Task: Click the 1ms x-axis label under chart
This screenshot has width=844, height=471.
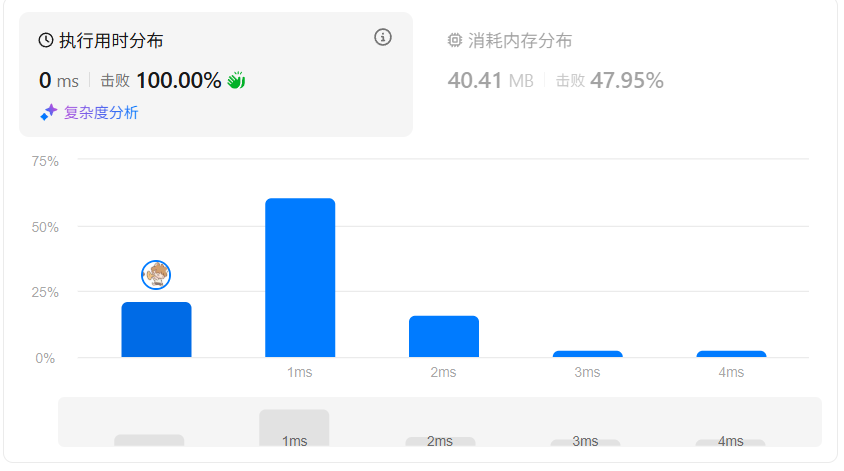Action: point(299,372)
